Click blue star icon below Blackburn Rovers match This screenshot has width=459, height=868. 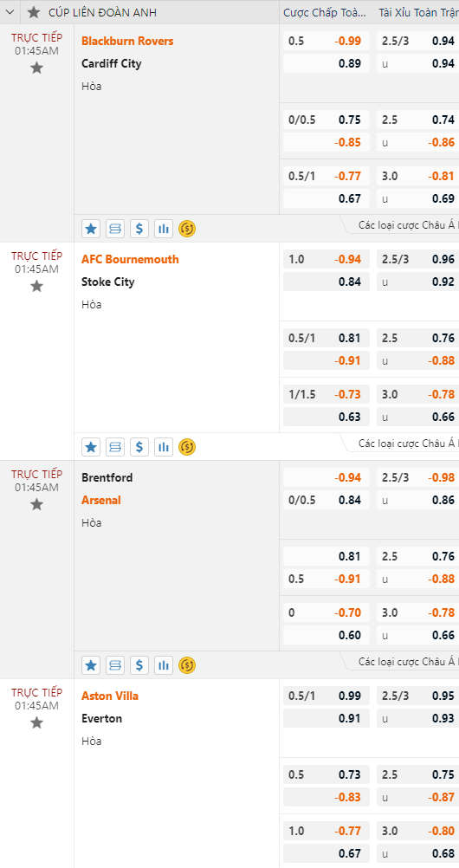coord(91,229)
